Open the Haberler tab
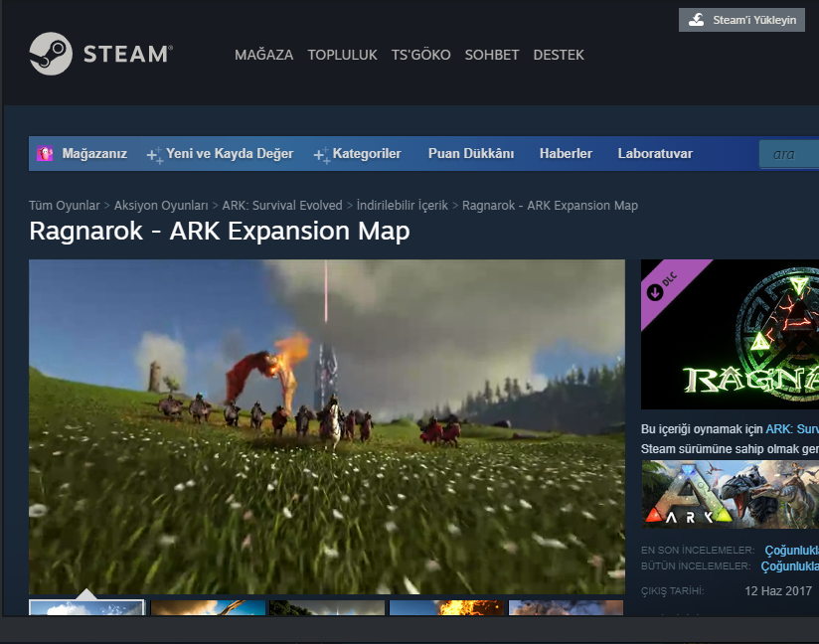This screenshot has width=819, height=644. pos(566,154)
